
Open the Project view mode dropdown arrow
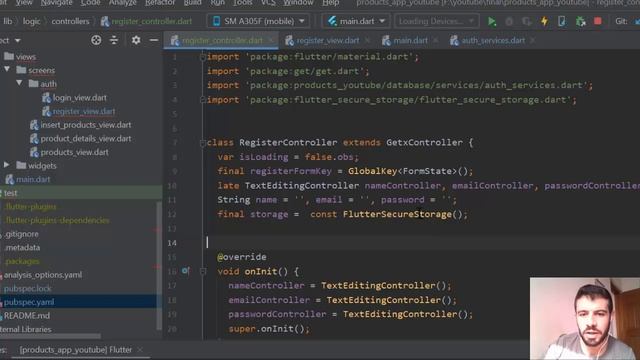point(18,40)
